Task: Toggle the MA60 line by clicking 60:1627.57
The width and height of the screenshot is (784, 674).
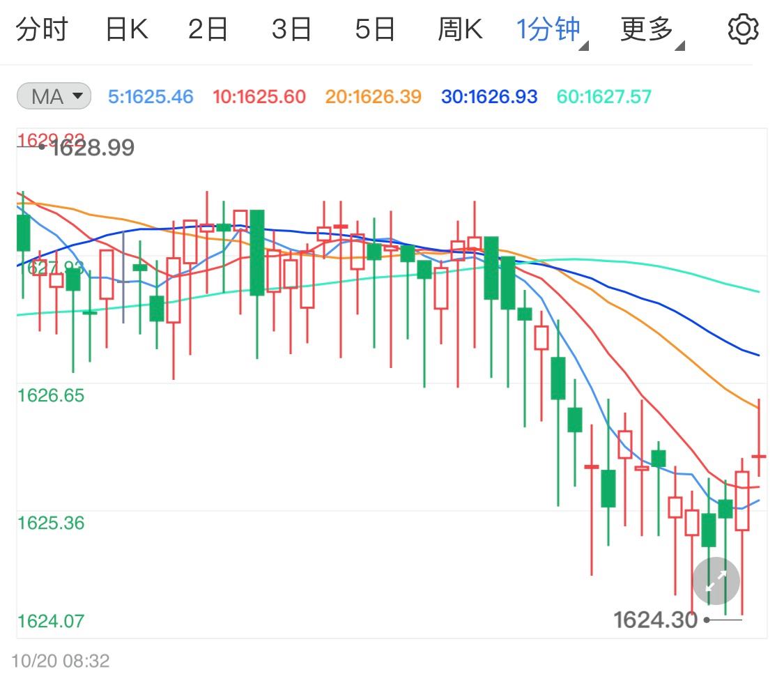Action: (x=604, y=97)
